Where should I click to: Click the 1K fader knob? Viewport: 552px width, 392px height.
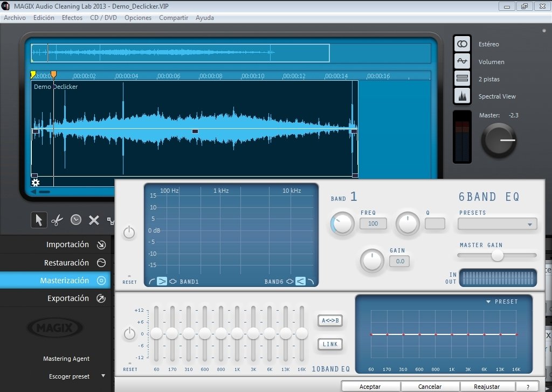(237, 333)
